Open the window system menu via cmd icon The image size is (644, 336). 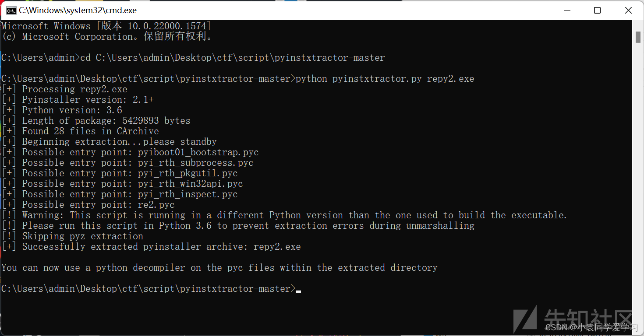[11, 10]
